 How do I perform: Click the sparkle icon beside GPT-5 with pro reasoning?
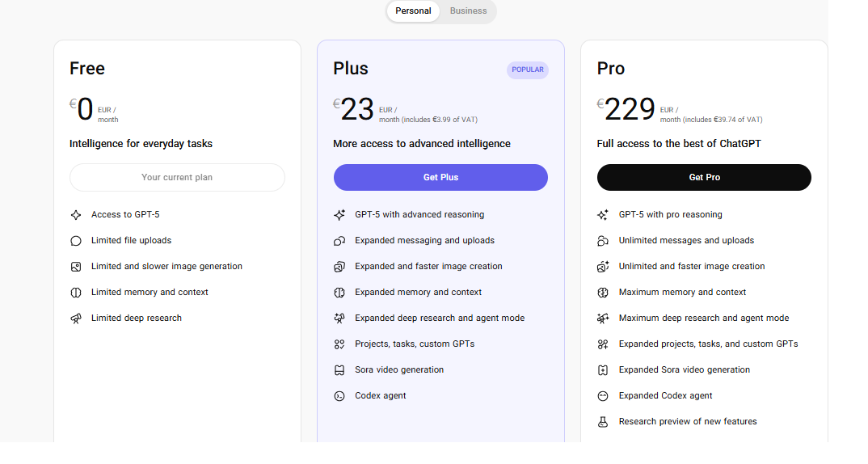pos(603,215)
